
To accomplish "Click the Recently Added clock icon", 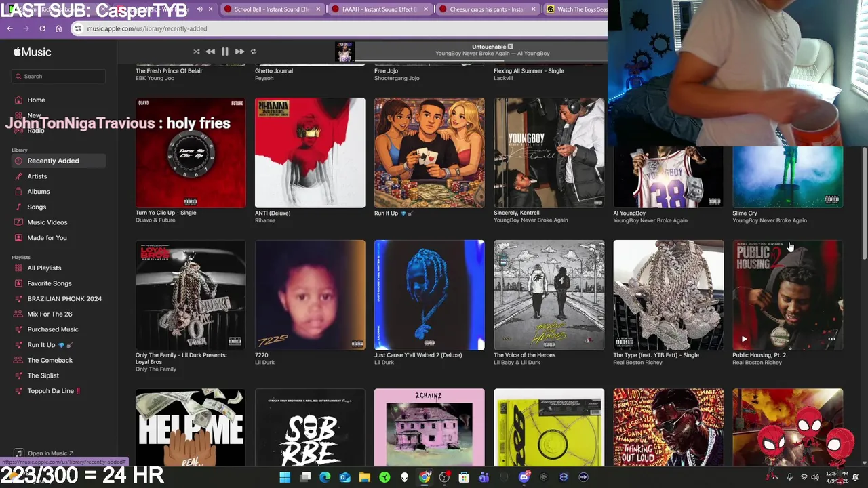I will 19,161.
